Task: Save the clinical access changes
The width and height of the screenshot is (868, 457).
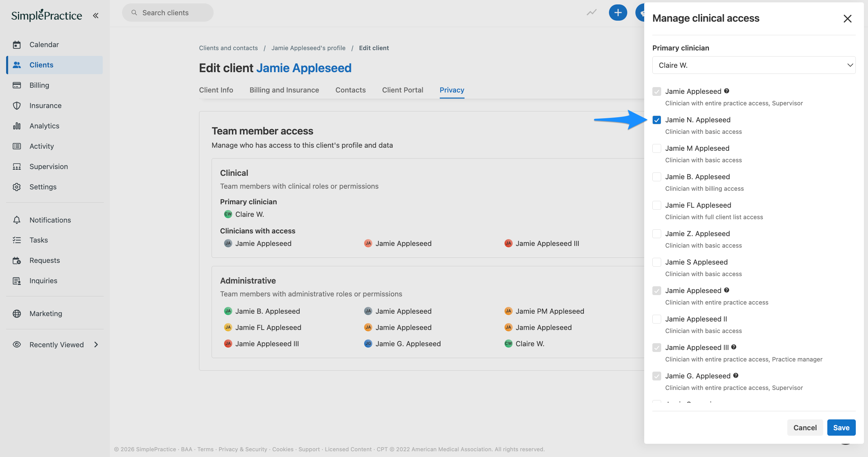Action: [841, 428]
